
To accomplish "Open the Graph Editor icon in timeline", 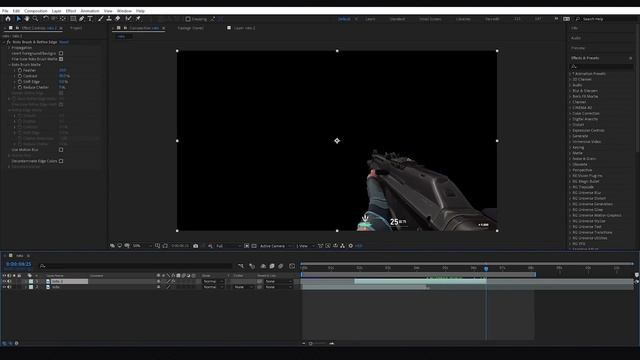I will 292,266.
